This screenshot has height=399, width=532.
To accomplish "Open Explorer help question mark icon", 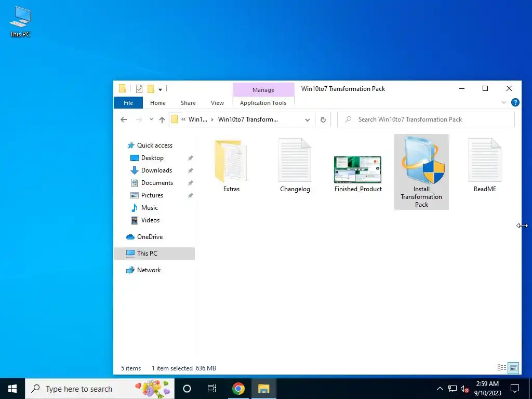I will tap(515, 102).
